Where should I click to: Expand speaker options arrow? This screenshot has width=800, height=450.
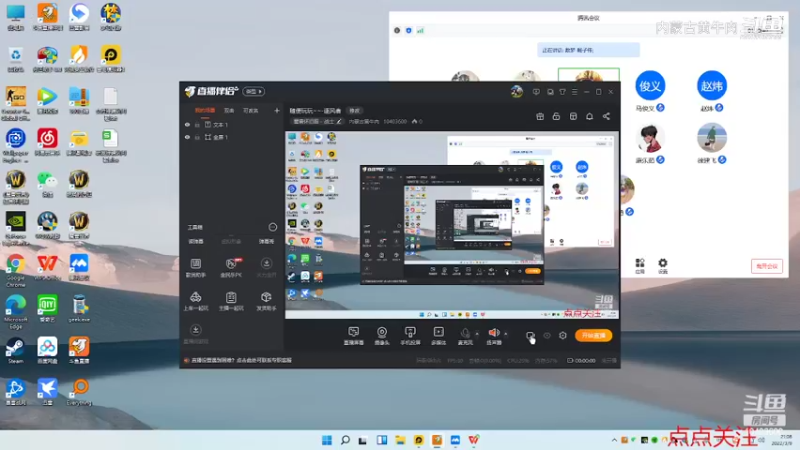pyautogui.click(x=506, y=334)
